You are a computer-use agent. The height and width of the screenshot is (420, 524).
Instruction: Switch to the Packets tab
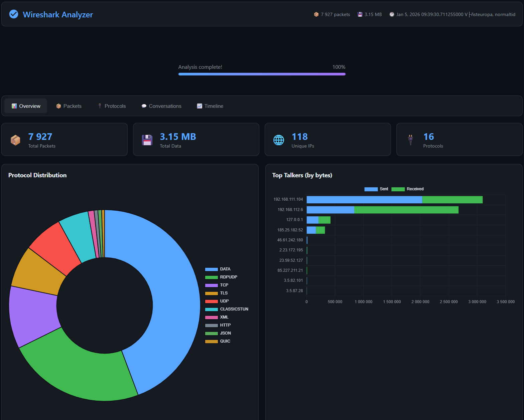pos(69,106)
